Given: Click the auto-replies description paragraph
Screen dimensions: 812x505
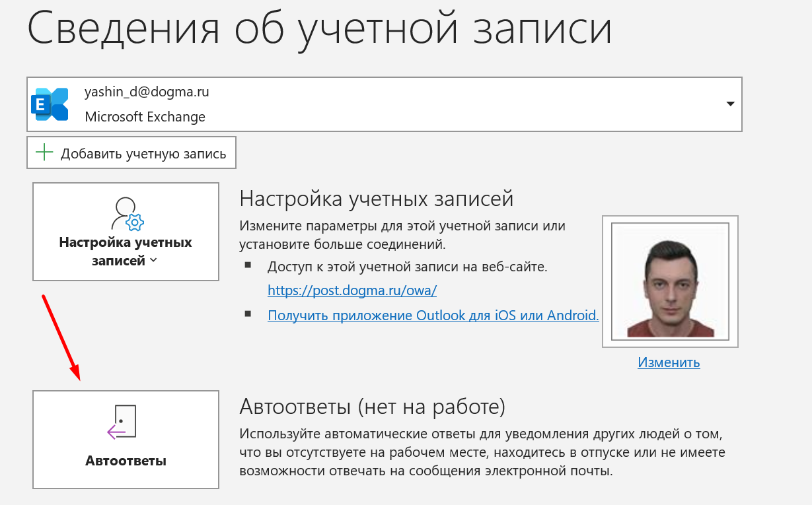Looking at the screenshot, I should pyautogui.click(x=482, y=454).
